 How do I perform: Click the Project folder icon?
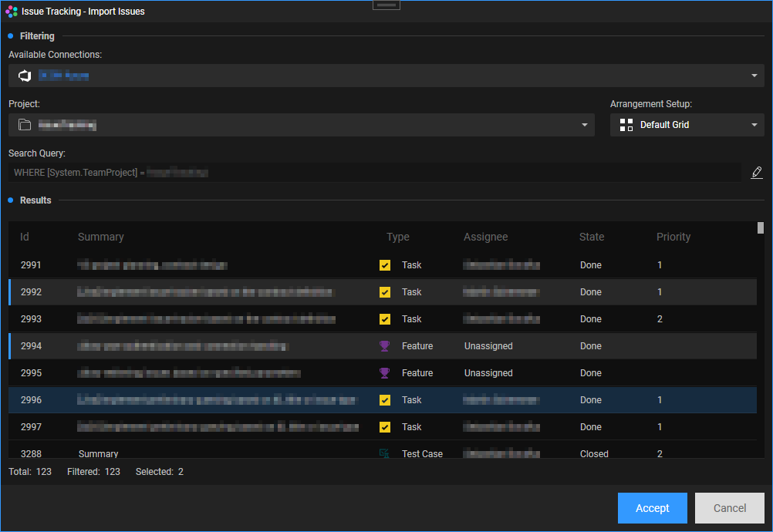[25, 125]
